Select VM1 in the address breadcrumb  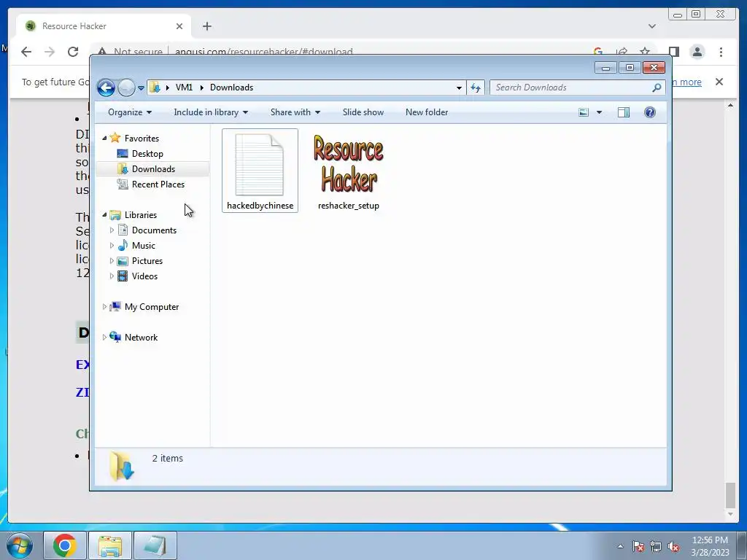pyautogui.click(x=184, y=87)
